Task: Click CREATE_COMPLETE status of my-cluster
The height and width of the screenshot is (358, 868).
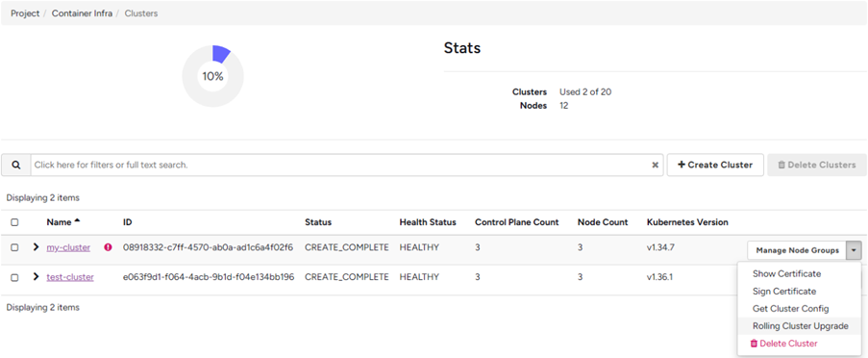Action: [x=347, y=247]
